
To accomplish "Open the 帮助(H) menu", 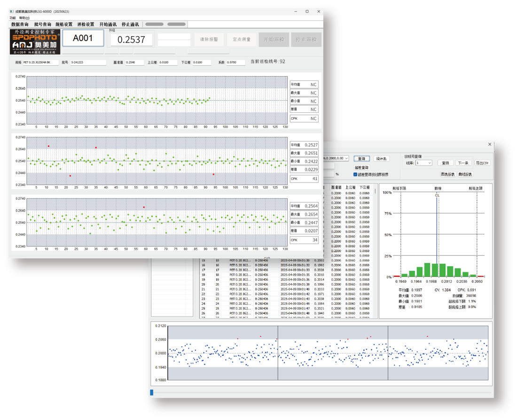I will (24, 18).
